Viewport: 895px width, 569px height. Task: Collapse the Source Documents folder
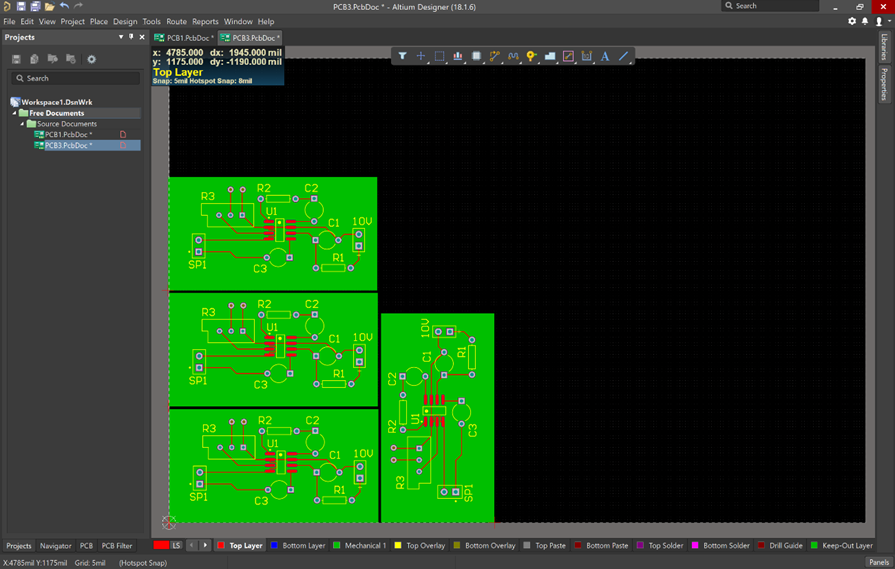23,124
